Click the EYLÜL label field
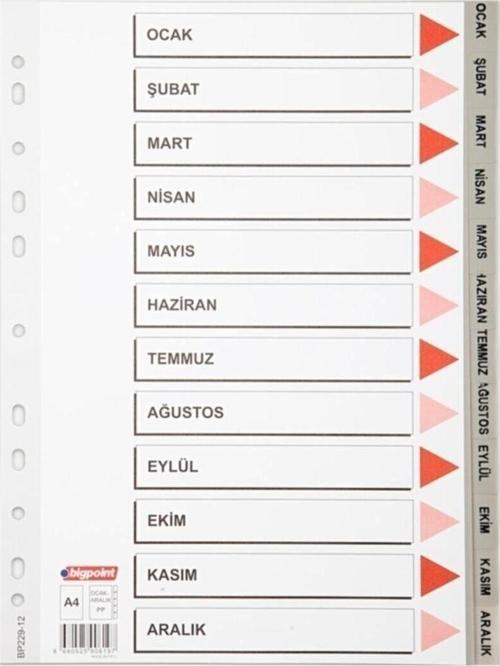 [273, 467]
